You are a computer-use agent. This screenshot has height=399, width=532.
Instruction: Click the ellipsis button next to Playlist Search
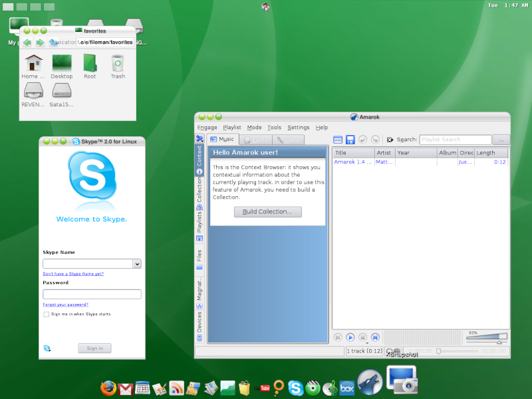pos(501,140)
